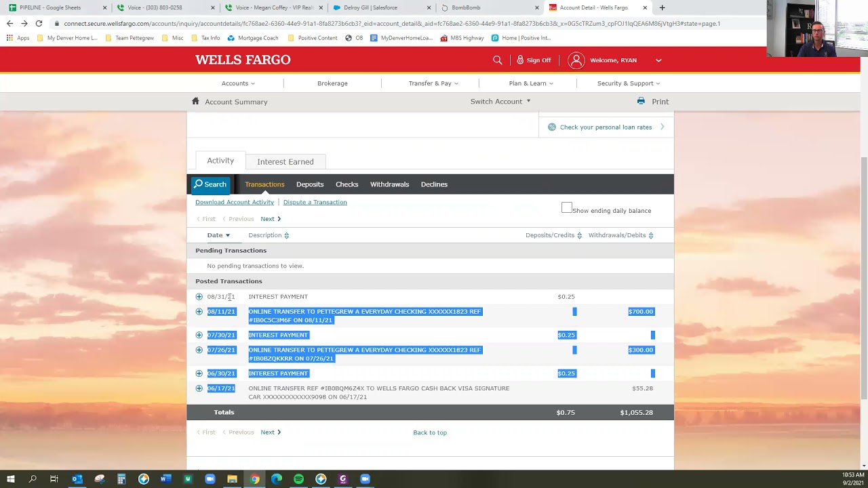Open Outlook from the taskbar
The width and height of the screenshot is (868, 488).
click(77, 479)
